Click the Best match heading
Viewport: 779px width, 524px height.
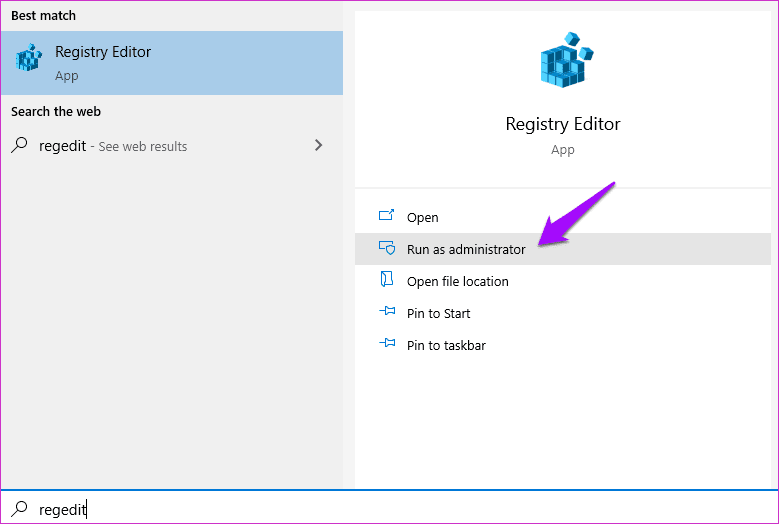[x=43, y=15]
